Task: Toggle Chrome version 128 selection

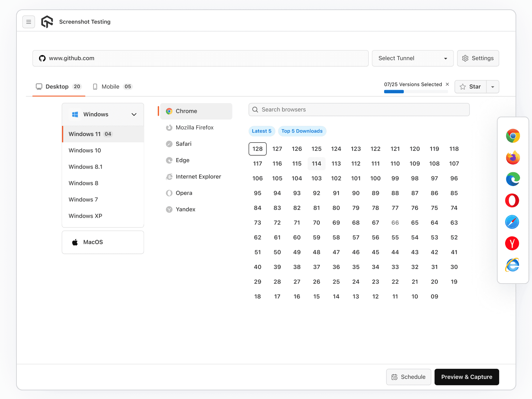Action: click(x=257, y=149)
